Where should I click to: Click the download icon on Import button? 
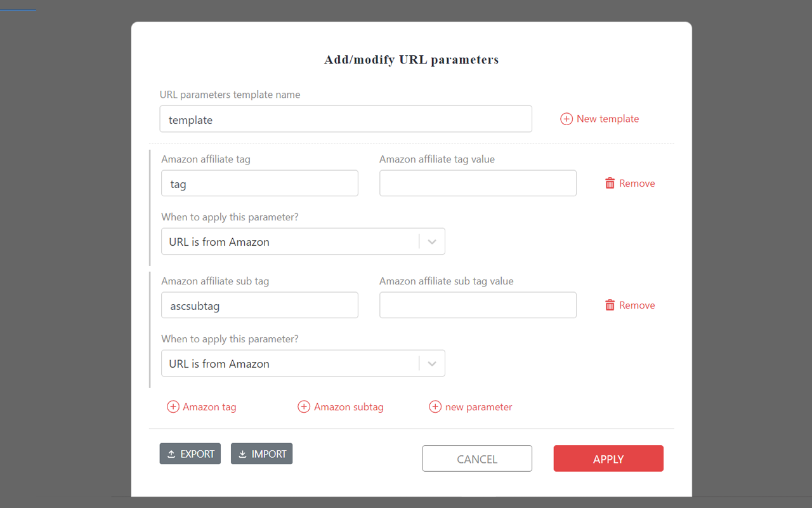click(x=242, y=454)
